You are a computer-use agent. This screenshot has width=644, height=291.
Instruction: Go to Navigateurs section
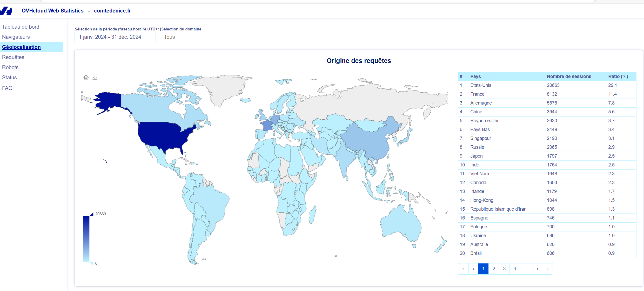point(16,37)
